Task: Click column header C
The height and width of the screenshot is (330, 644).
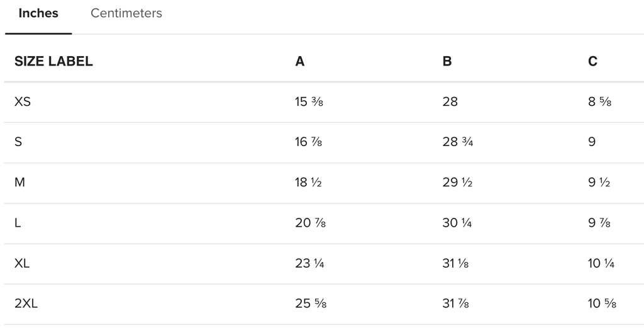Action: tap(592, 61)
